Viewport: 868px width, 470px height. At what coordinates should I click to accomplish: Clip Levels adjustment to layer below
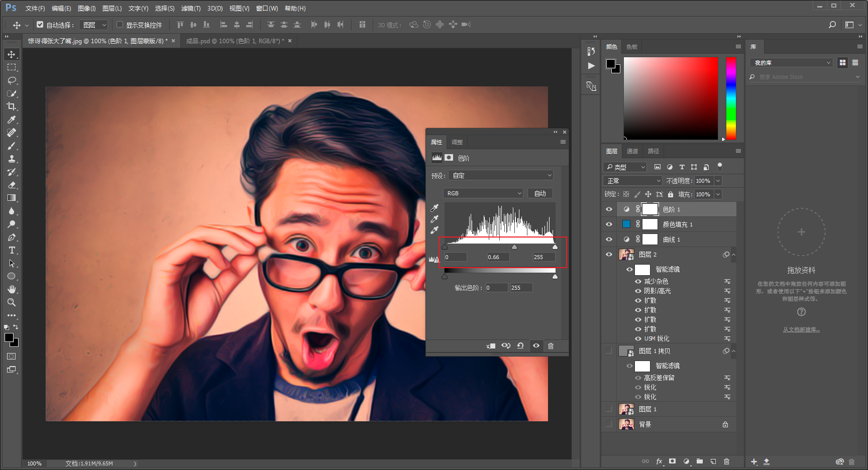491,346
